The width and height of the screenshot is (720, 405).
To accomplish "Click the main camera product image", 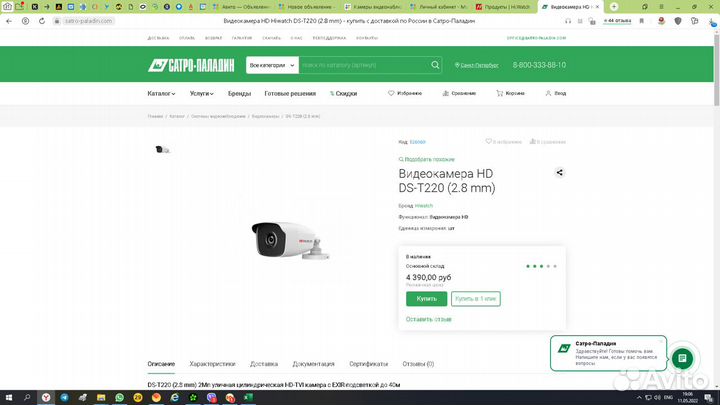I will [290, 241].
